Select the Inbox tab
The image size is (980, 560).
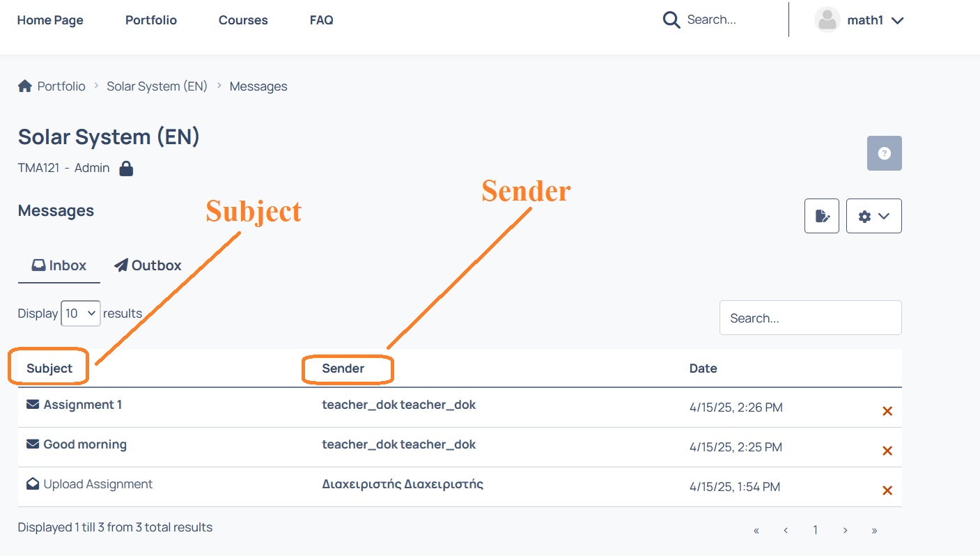pyautogui.click(x=59, y=265)
